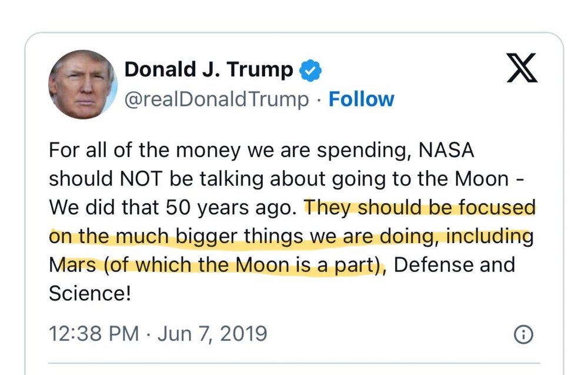
Task: Click the capitalized word NOT in the tweet
Action: (150, 178)
